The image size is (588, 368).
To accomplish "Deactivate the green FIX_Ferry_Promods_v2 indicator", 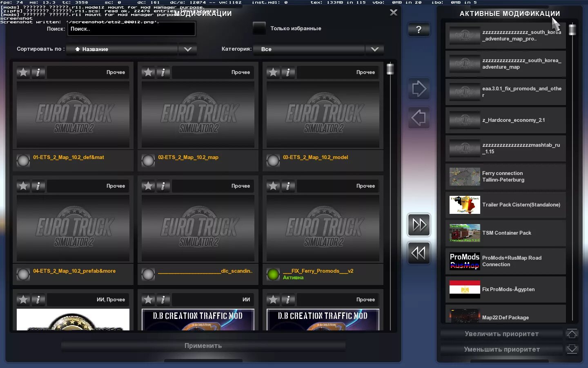I will pos(273,274).
